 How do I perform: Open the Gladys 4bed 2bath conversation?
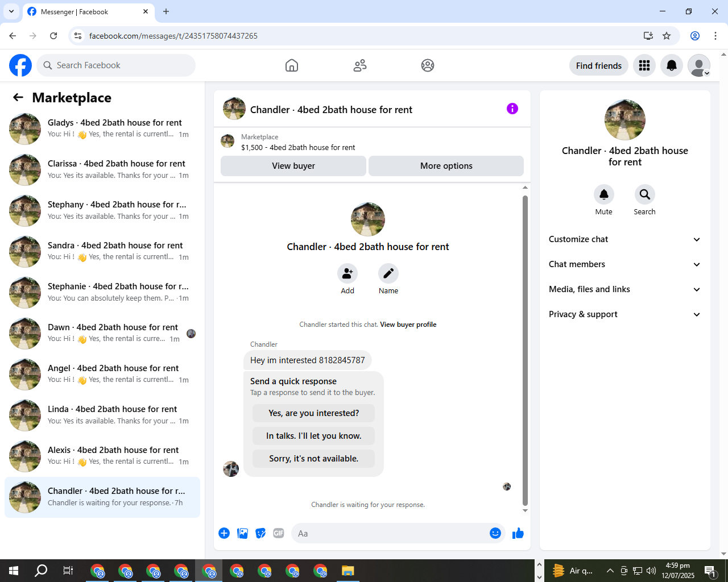(102, 129)
